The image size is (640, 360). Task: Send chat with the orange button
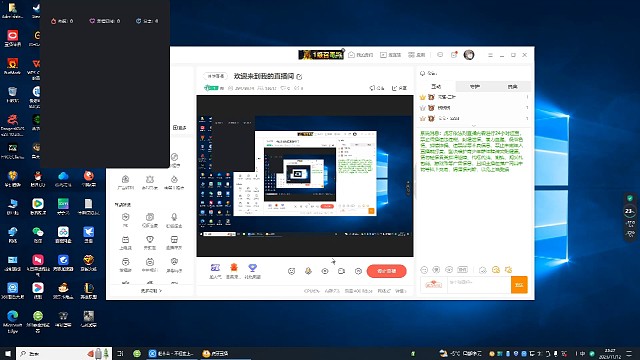pyautogui.click(x=519, y=284)
